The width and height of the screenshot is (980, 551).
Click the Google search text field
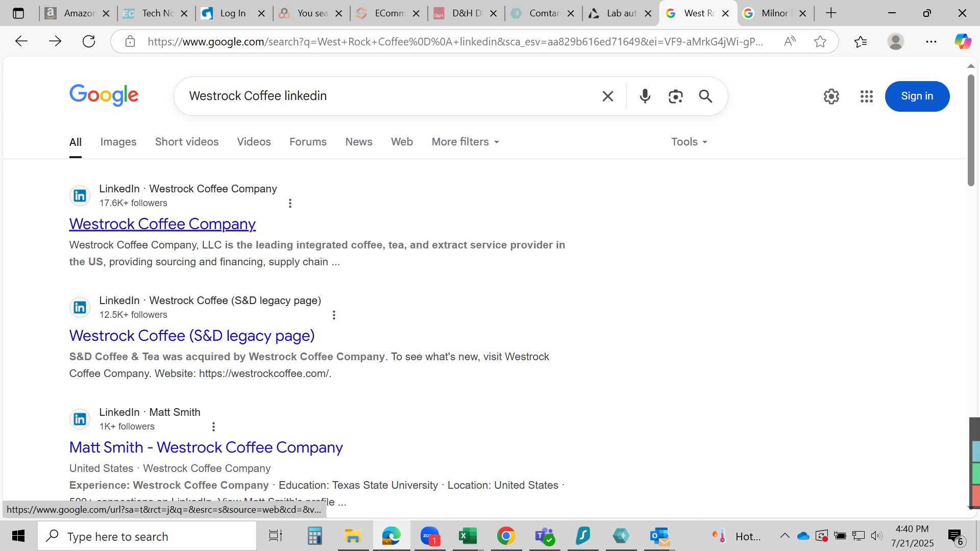tap(388, 96)
